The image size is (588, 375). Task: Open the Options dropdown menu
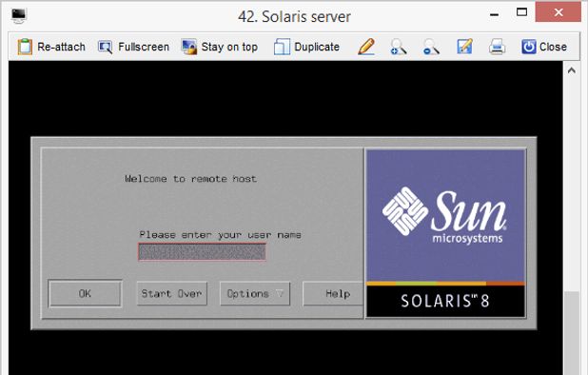[x=255, y=293]
